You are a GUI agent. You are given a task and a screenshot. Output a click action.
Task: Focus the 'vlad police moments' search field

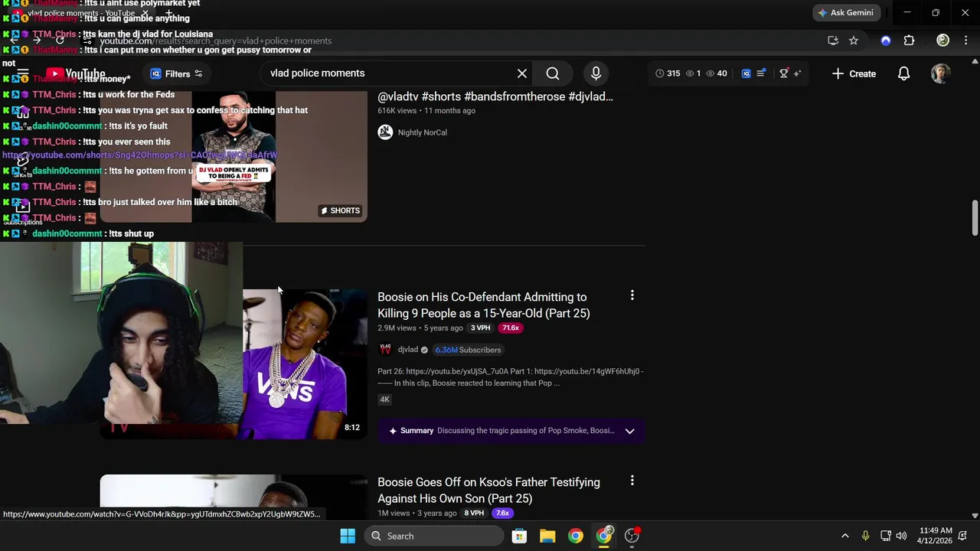[390, 73]
